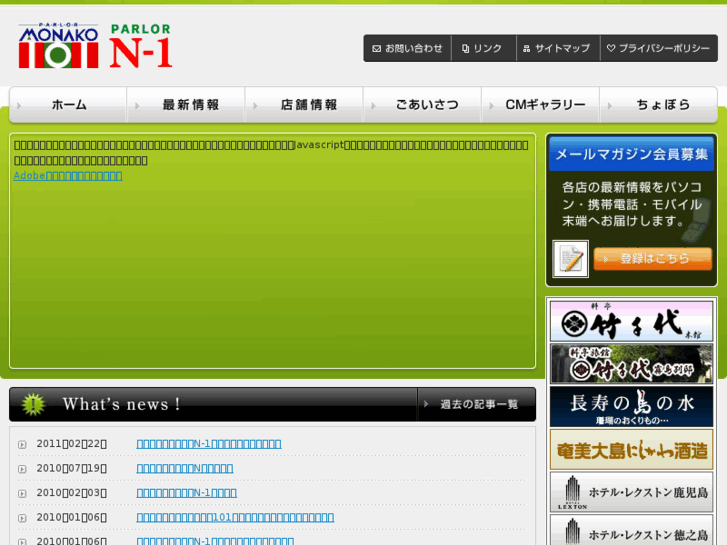727x545 pixels.
Task: Click the Adobe download link
Action: (x=68, y=176)
